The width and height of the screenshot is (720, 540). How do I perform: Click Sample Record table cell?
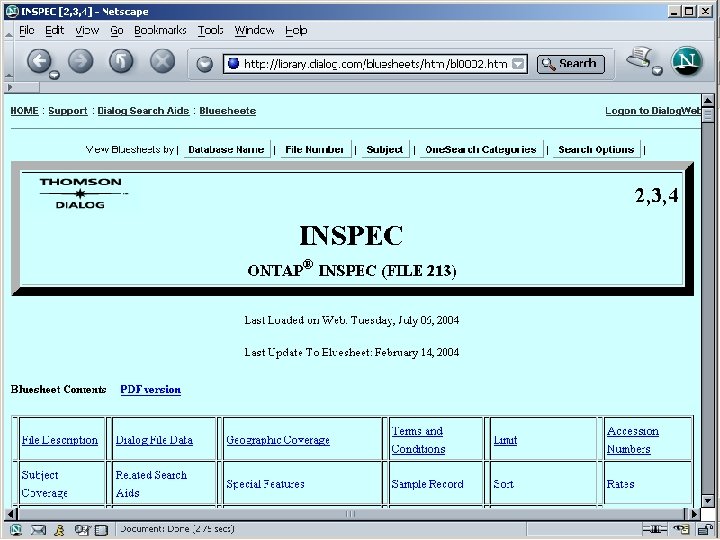436,484
